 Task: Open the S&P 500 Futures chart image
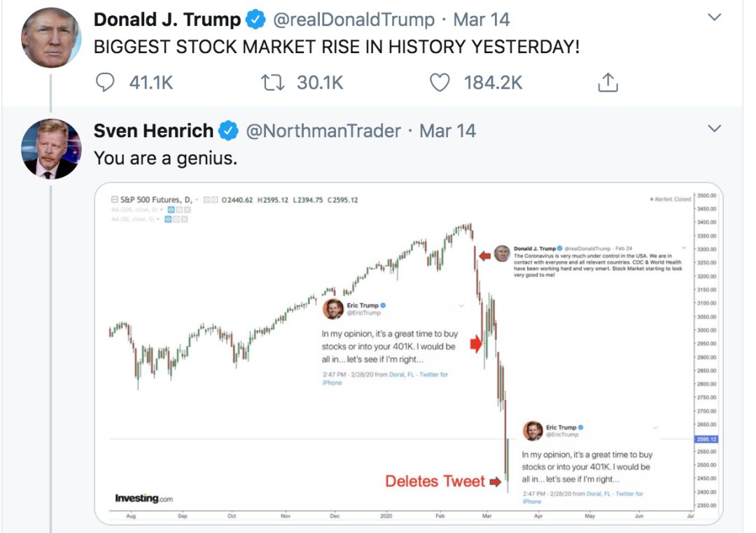(408, 353)
